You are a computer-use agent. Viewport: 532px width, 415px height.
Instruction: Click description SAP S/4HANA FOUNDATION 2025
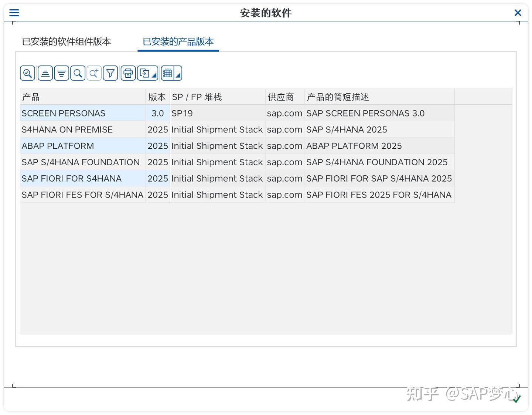click(x=379, y=162)
